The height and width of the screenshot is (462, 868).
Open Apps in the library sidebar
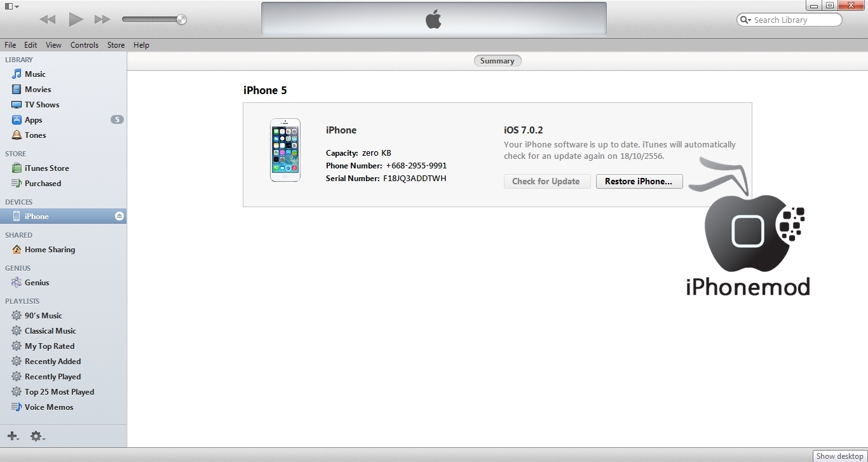click(x=33, y=120)
